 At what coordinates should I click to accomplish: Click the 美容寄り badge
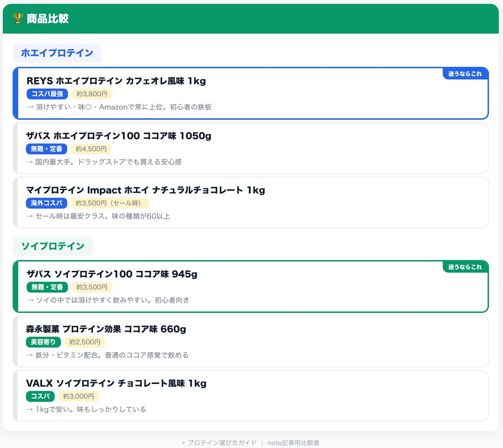(43, 342)
